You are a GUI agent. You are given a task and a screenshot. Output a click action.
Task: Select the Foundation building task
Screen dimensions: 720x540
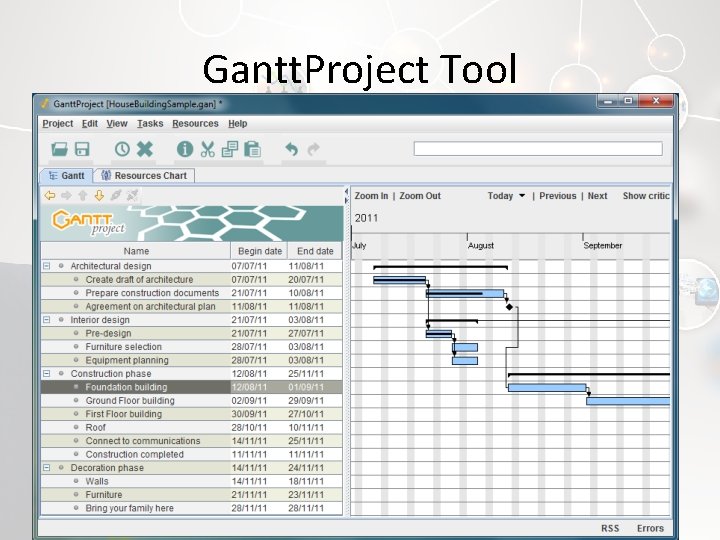(x=191, y=387)
